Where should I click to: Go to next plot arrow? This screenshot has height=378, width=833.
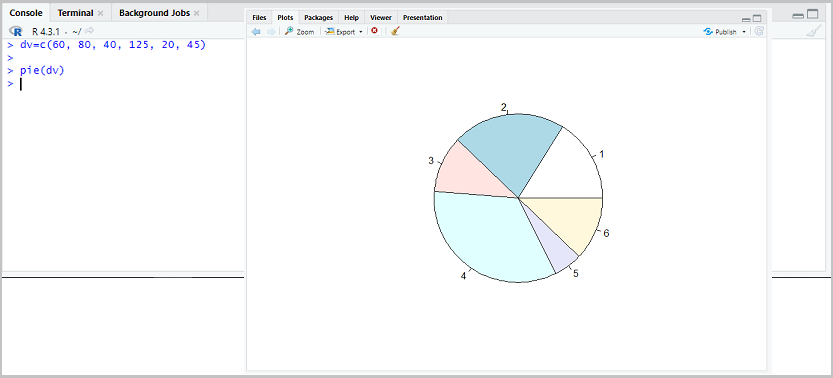[x=271, y=32]
